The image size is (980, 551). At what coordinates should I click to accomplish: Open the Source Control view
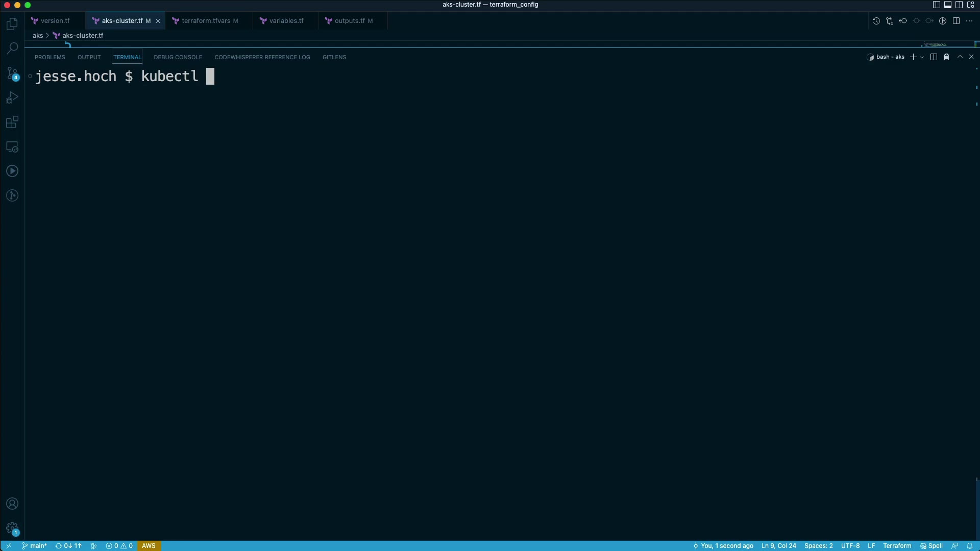pos(12,73)
